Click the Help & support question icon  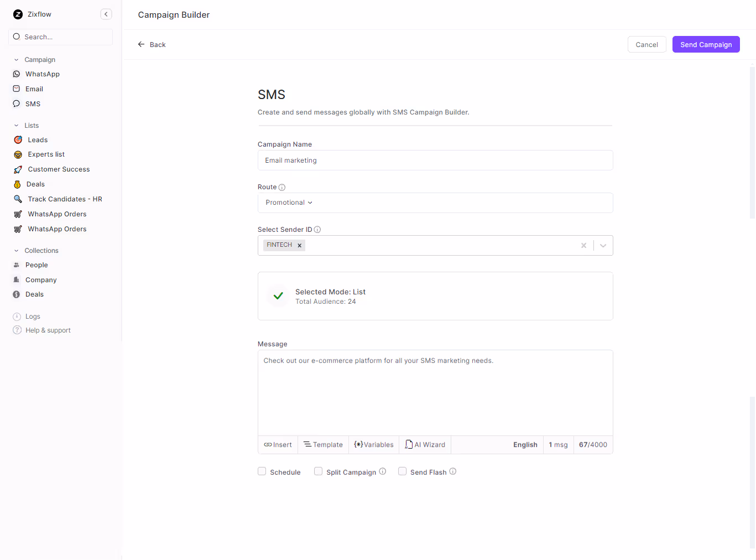pos(17,330)
